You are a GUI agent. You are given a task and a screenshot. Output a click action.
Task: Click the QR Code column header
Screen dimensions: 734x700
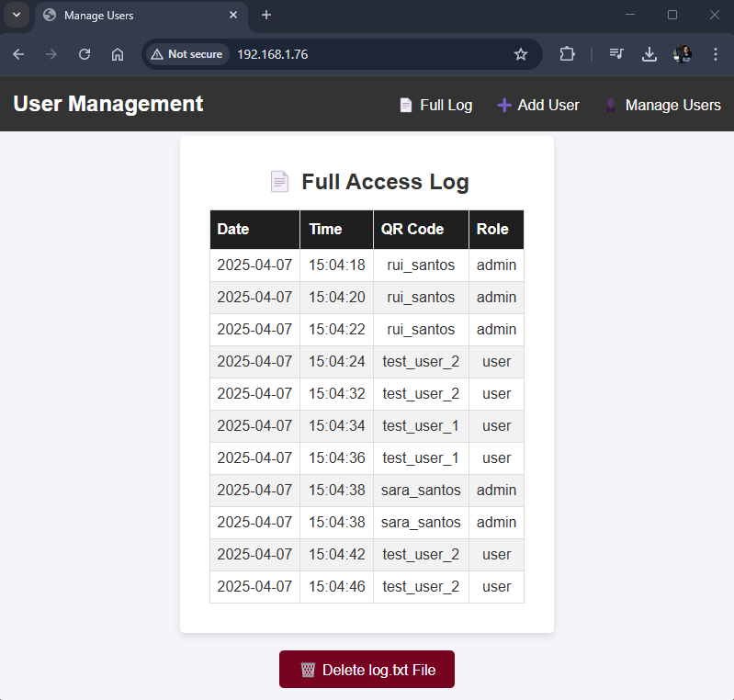[421, 230]
